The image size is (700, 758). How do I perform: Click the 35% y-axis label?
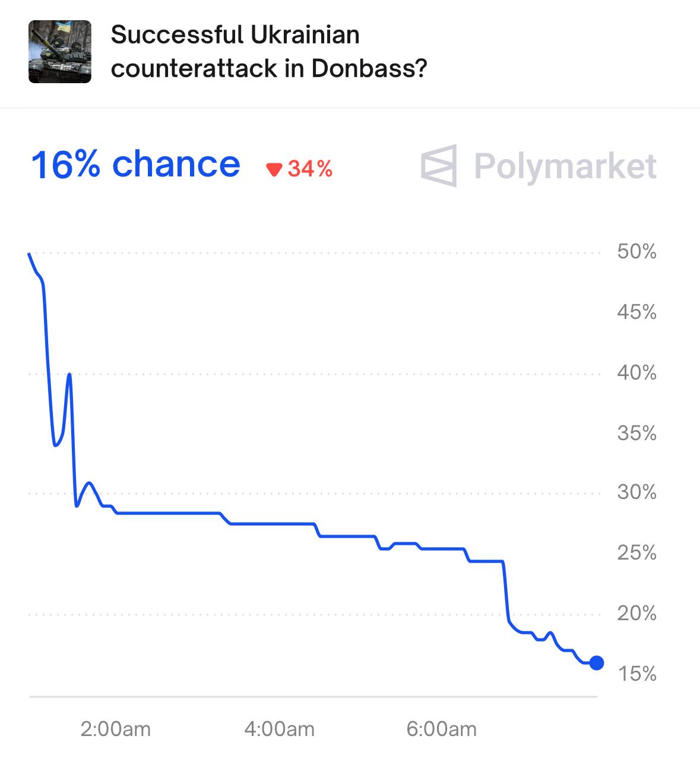point(636,433)
